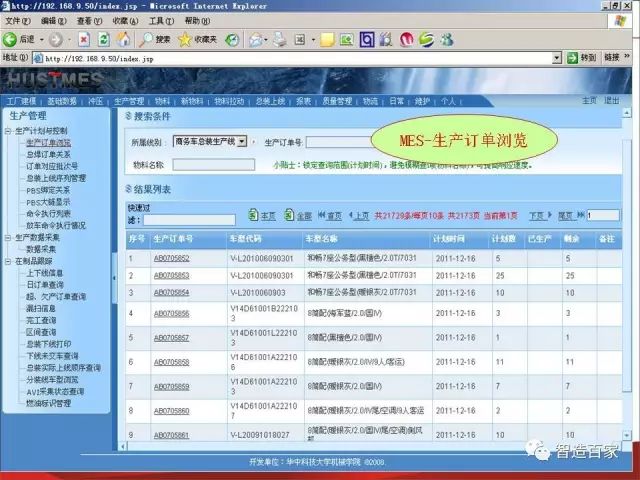Screen dimensions: 640x480
Task: Click the 全部 export spreadsheet icon
Action: click(x=289, y=214)
